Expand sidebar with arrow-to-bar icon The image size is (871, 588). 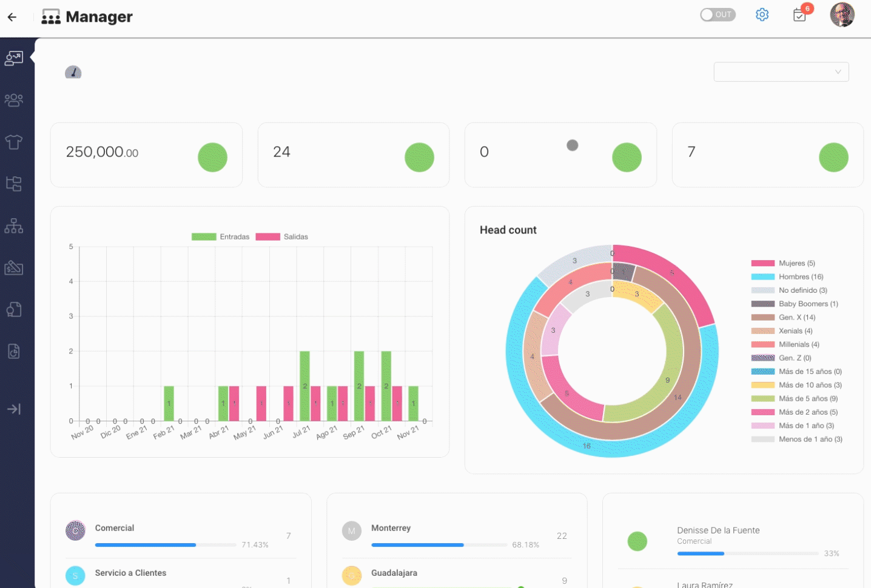[14, 409]
